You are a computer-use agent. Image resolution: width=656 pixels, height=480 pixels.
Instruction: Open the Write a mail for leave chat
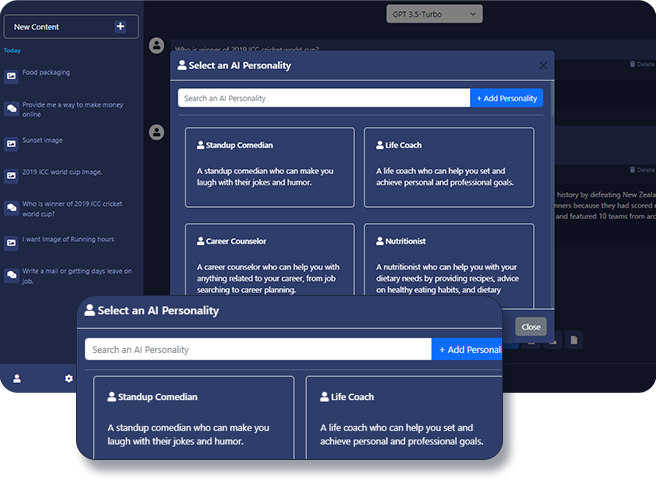pyautogui.click(x=77, y=276)
